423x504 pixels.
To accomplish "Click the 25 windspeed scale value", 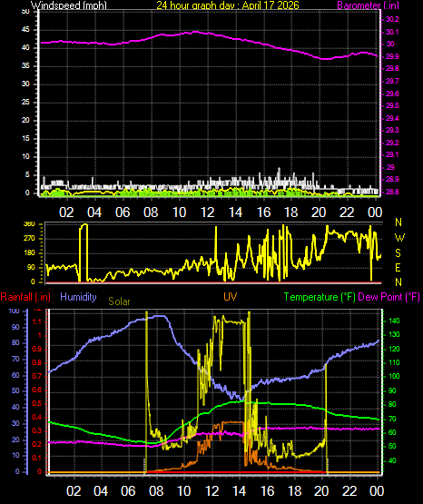I will [x=25, y=103].
